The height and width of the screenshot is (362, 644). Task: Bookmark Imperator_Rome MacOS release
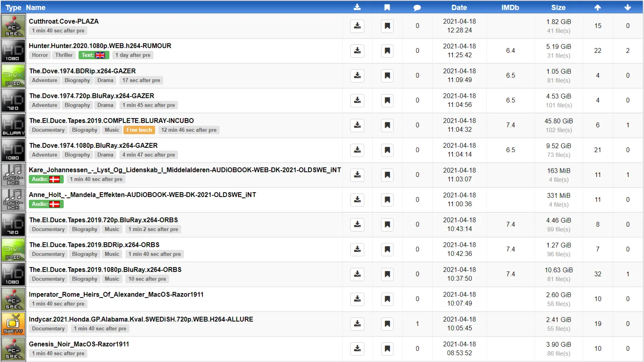point(387,299)
